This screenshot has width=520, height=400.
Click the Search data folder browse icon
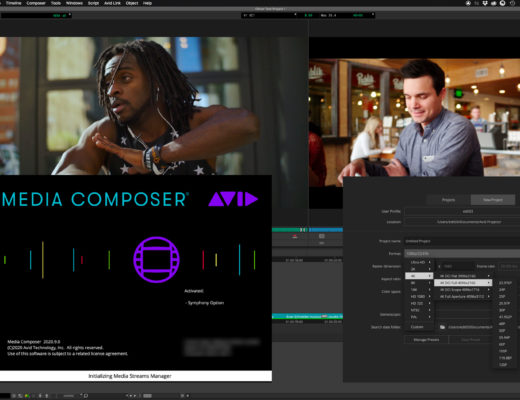tap(442, 327)
